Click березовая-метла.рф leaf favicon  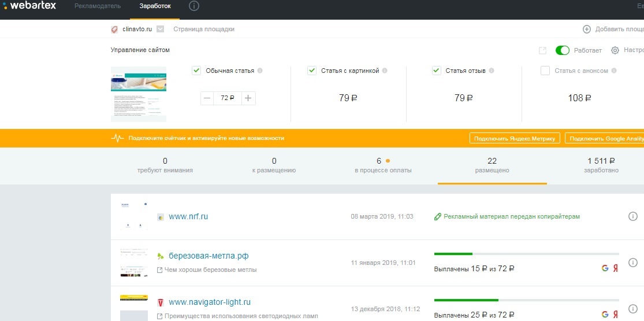point(161,256)
